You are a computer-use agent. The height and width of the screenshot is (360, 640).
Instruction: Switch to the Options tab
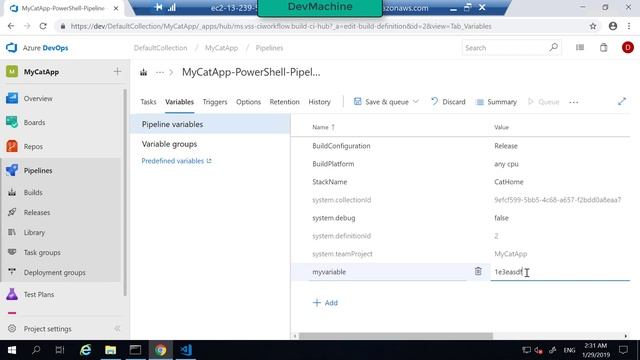click(248, 102)
